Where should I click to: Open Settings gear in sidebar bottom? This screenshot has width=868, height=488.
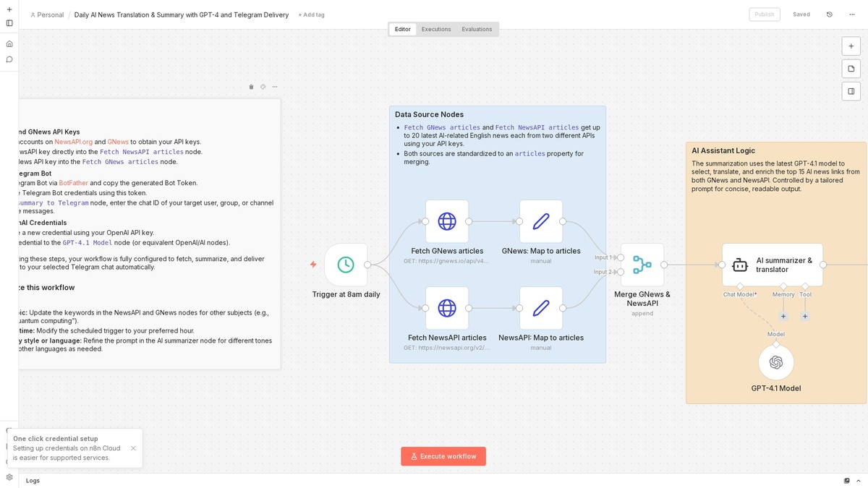[9, 477]
